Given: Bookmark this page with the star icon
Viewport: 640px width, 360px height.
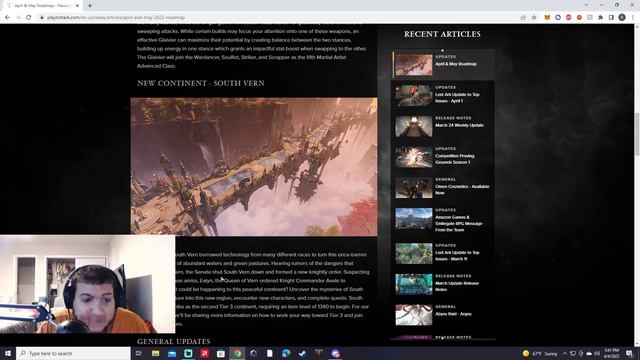Looking at the screenshot, I should point(534,18).
